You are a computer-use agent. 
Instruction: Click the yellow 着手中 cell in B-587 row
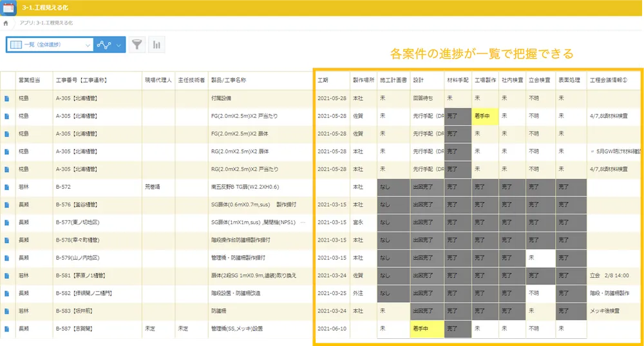tap(426, 329)
